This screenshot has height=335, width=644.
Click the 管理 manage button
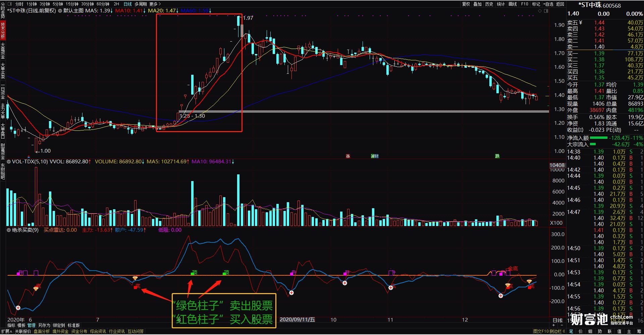click(x=31, y=325)
